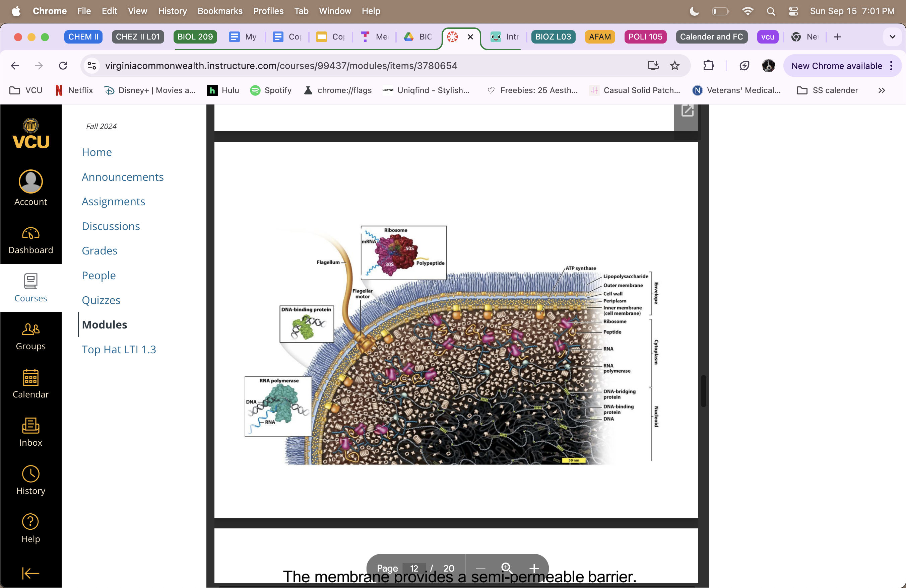Viewport: 906px width, 588px height.
Task: Expand the tab search dropdown arrow
Action: pos(892,37)
